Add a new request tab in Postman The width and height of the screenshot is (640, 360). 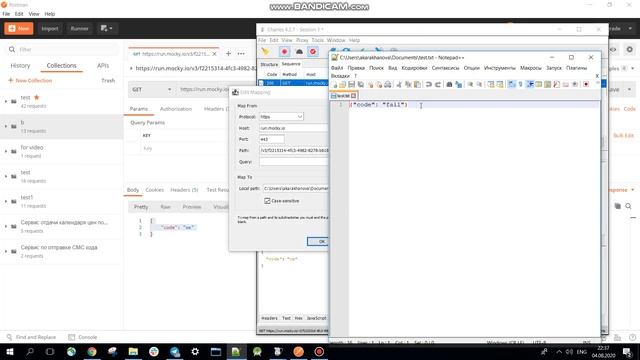tap(229, 53)
